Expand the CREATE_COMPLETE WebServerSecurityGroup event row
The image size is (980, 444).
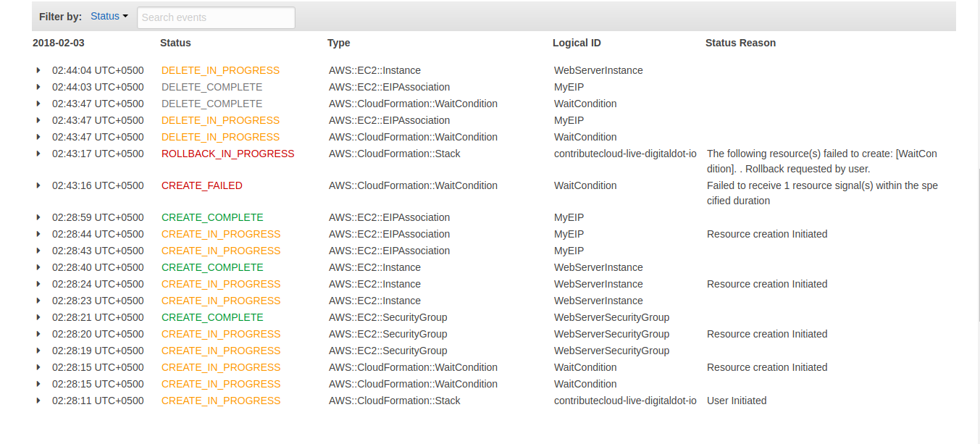point(38,317)
